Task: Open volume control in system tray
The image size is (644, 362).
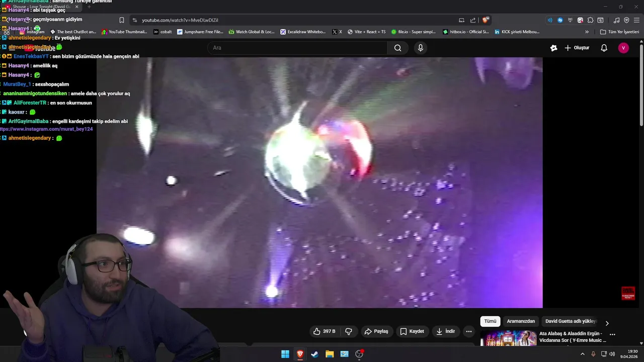Action: point(612,354)
